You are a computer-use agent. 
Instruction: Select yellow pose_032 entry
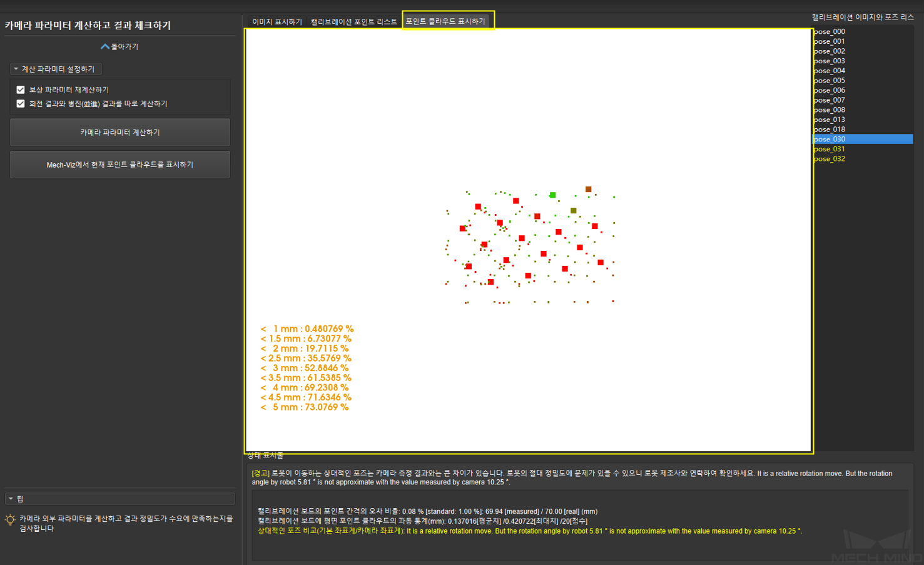point(863,159)
